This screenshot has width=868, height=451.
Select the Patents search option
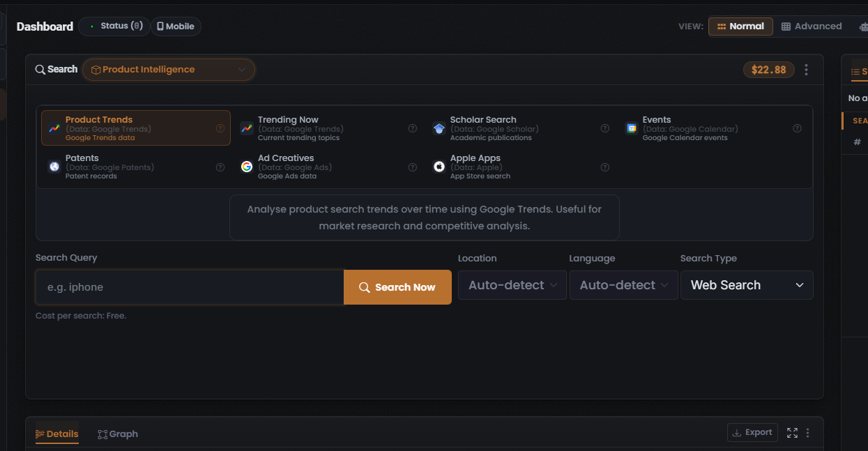point(136,167)
